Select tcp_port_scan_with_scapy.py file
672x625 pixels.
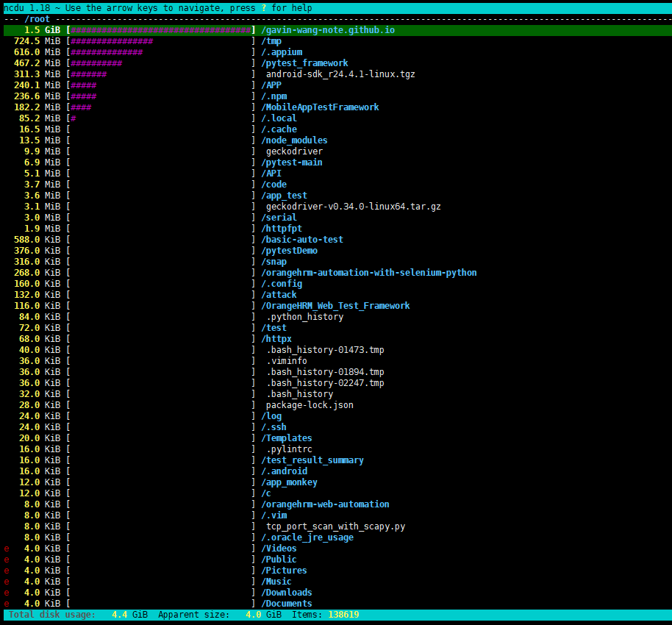coord(335,526)
